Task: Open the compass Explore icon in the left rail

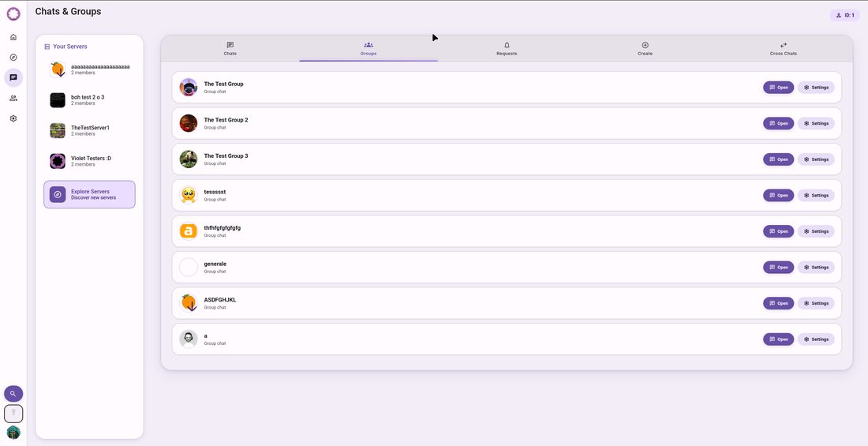Action: coord(13,58)
